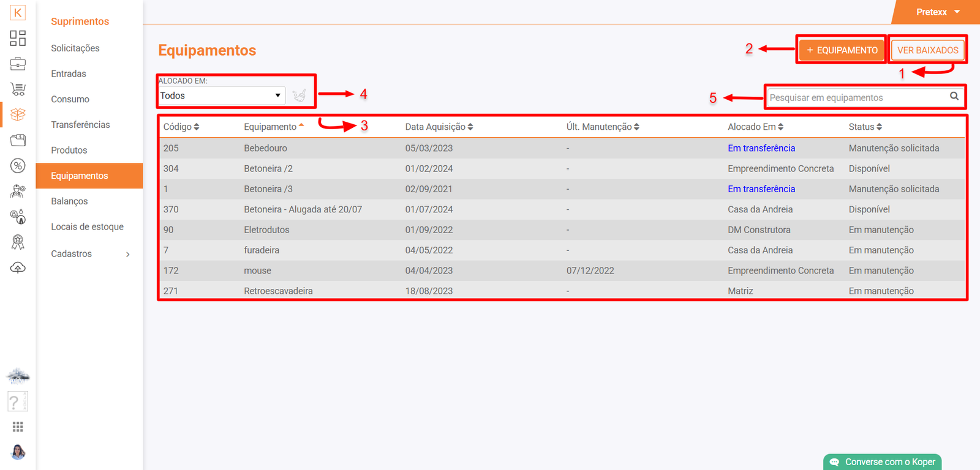Open the cloud upload icon in sidebar
This screenshot has height=470, width=980.
[x=18, y=268]
